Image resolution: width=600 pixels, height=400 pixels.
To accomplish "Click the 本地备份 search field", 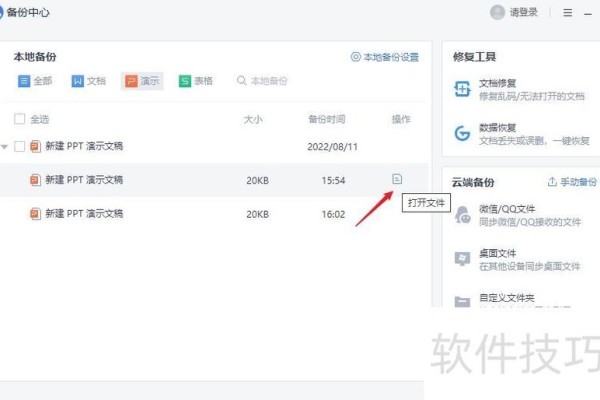I will click(262, 81).
